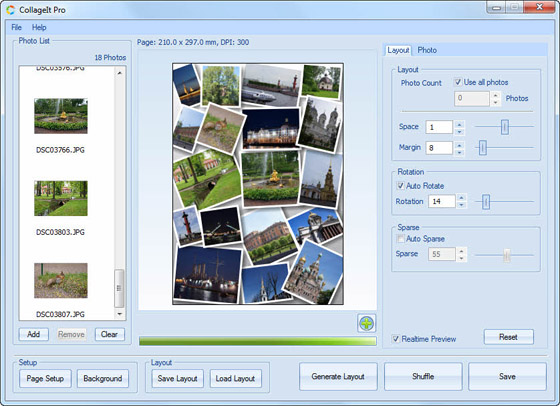Toggle the Use all photos checkbox
The height and width of the screenshot is (406, 560).
pos(458,82)
